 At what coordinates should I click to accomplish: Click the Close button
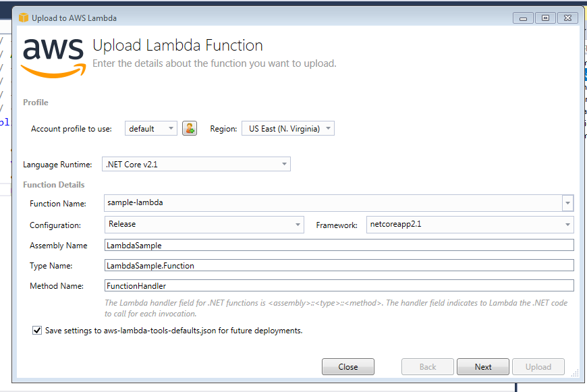[347, 366]
